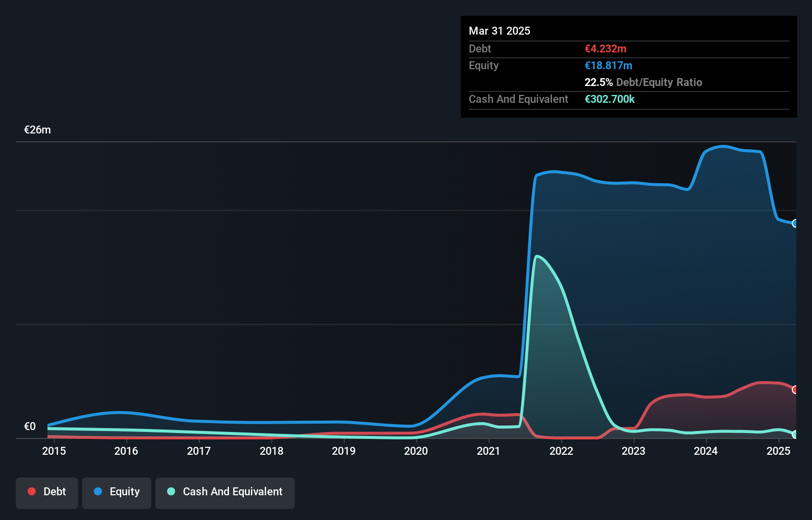Click the 2024 x-axis label

pos(706,451)
